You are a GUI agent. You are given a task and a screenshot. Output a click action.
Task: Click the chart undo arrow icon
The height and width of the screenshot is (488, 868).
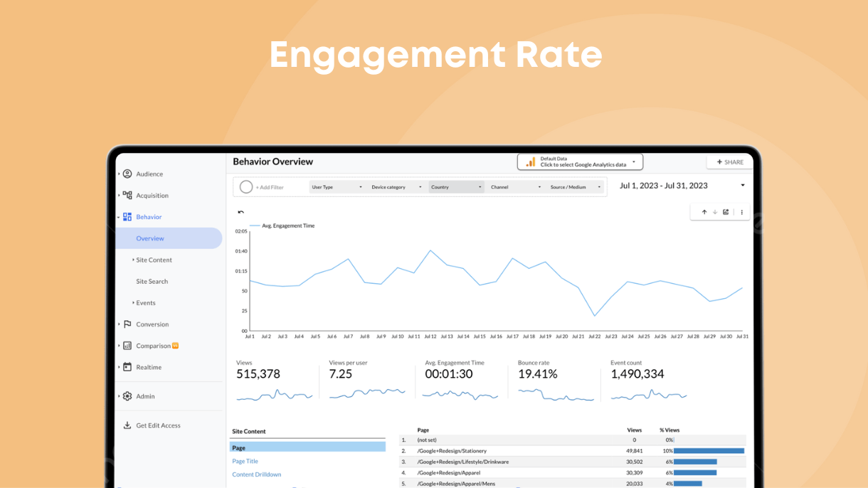pyautogui.click(x=240, y=212)
